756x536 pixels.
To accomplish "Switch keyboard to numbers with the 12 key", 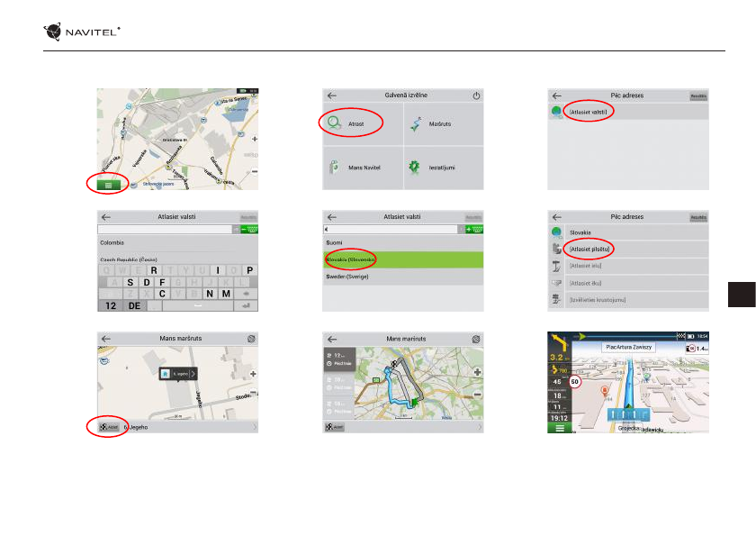I will point(111,306).
